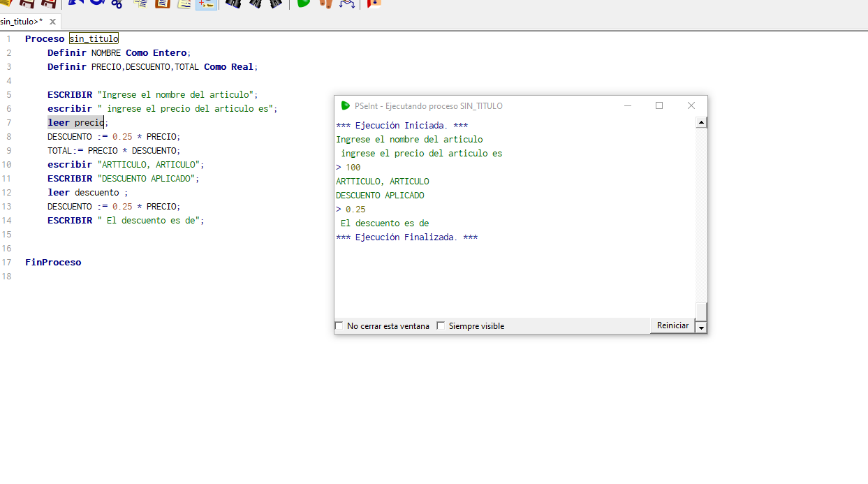868x484 pixels.
Task: Close the PSeInt execution window
Action: click(691, 105)
